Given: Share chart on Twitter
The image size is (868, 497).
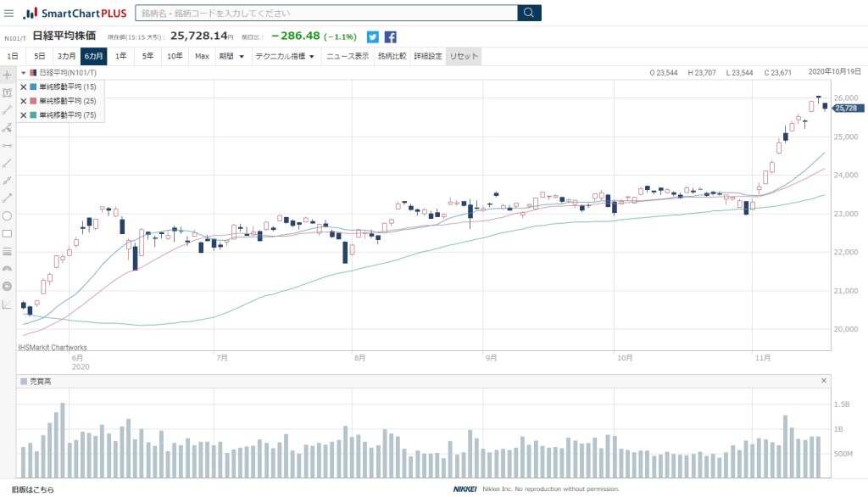Looking at the screenshot, I should [373, 36].
